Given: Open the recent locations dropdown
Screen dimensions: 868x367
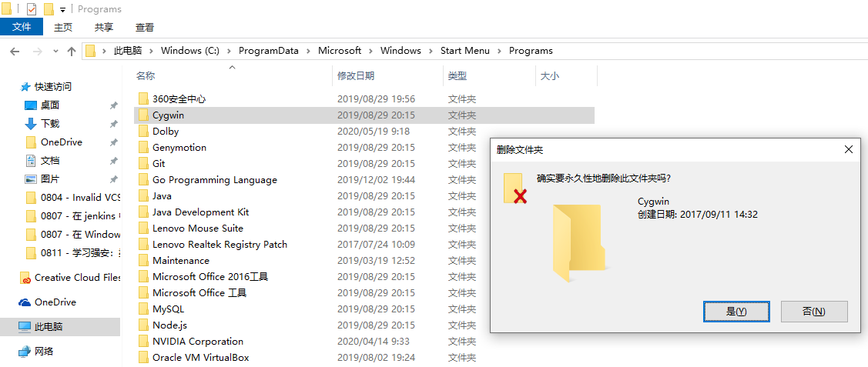Looking at the screenshot, I should [55, 51].
